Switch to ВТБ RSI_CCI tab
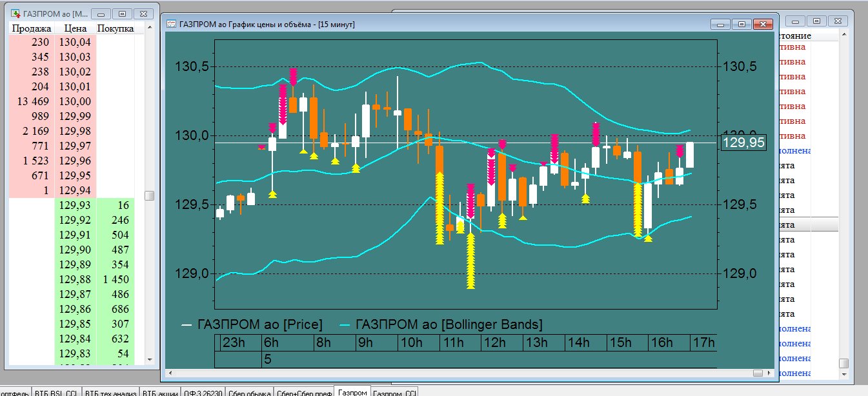The width and height of the screenshot is (868, 396). (x=57, y=392)
